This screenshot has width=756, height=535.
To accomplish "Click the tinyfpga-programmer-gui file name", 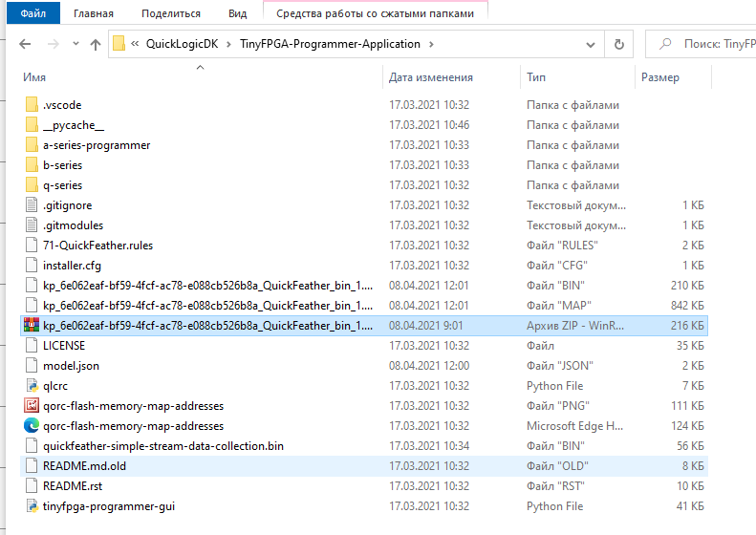I will click(109, 506).
